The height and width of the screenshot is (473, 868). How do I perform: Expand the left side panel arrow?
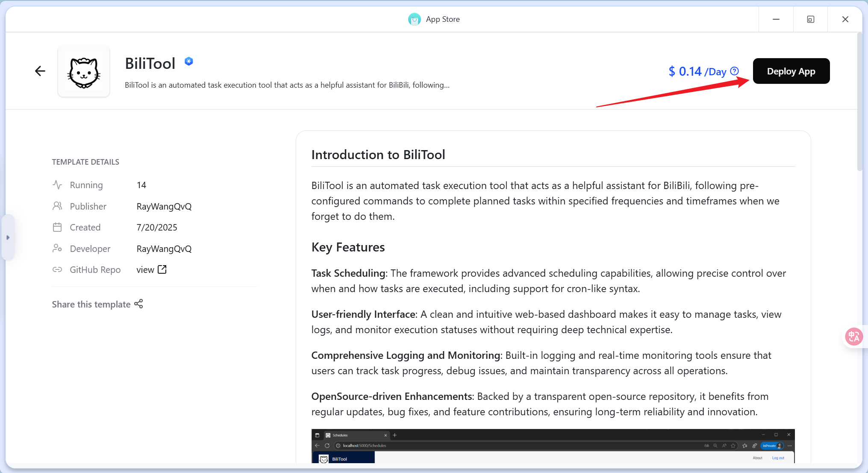tap(8, 238)
